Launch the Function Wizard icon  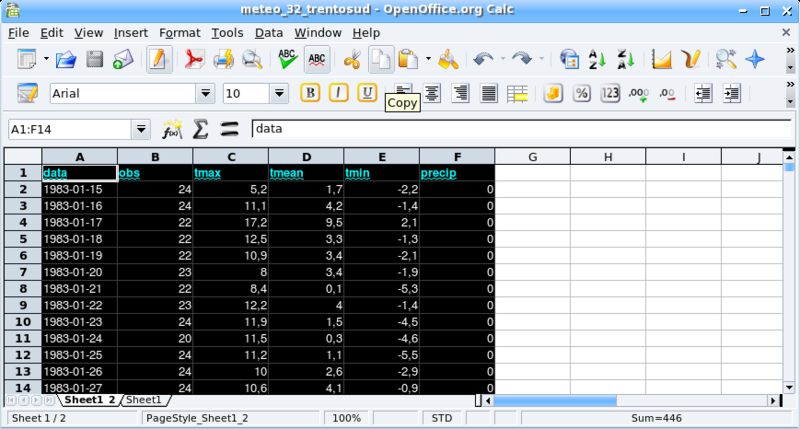[172, 129]
